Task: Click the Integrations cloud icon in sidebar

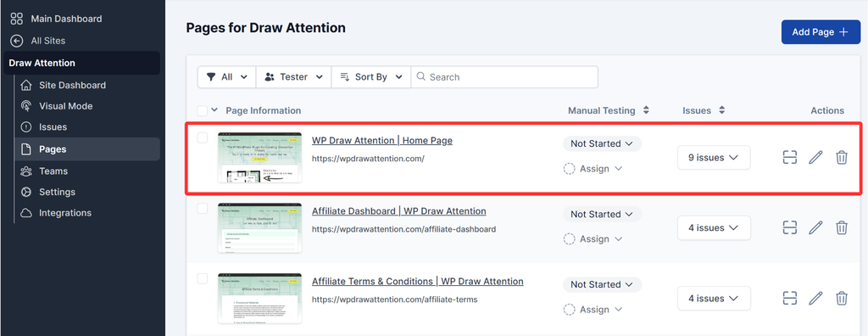Action: 25,213
